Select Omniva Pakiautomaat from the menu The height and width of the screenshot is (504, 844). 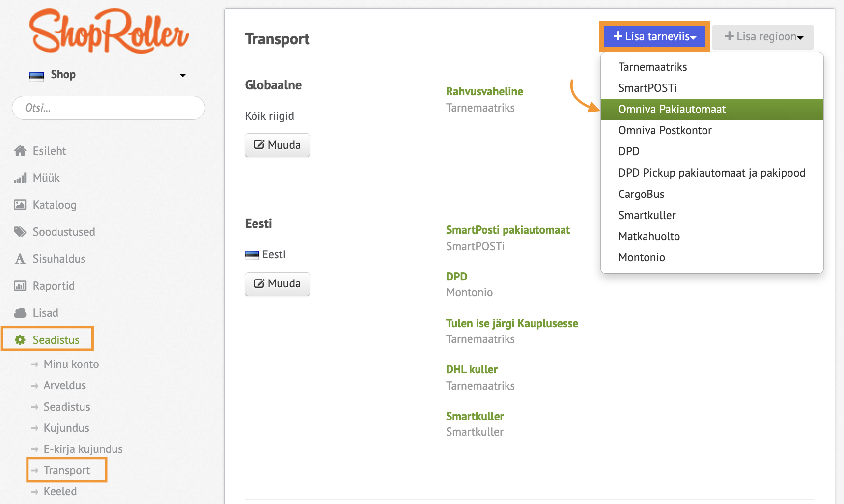pos(672,109)
